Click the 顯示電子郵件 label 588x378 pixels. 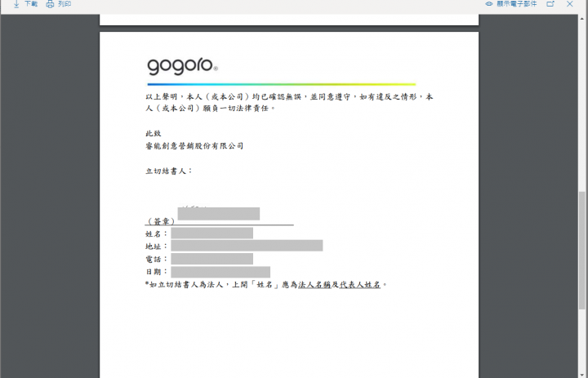[517, 4]
